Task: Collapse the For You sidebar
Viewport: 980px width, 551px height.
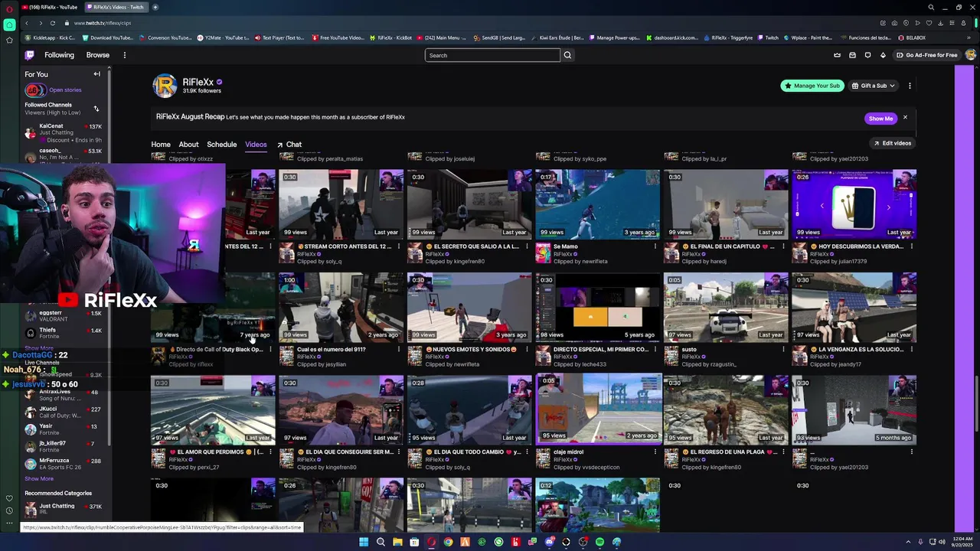Action: (97, 74)
